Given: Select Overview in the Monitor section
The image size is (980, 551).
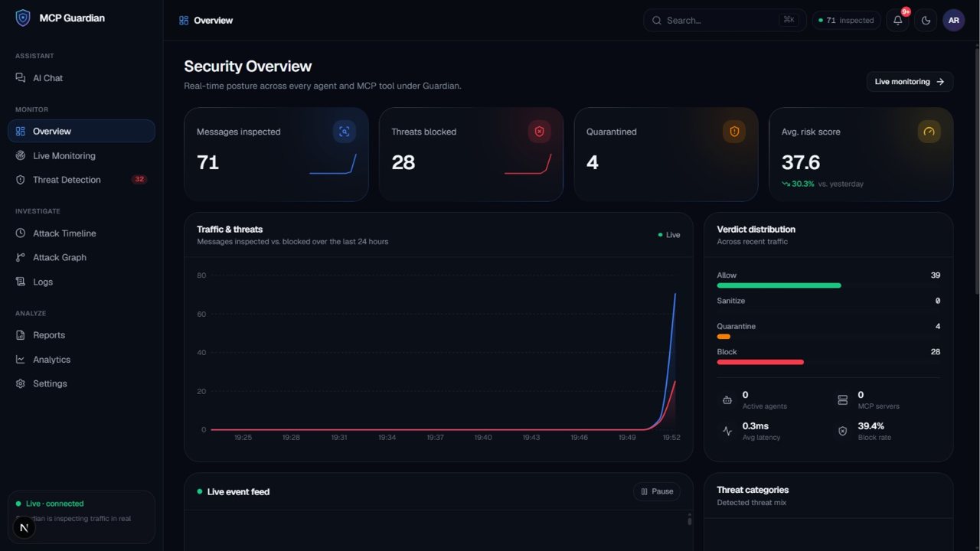Looking at the screenshot, I should pos(81,131).
